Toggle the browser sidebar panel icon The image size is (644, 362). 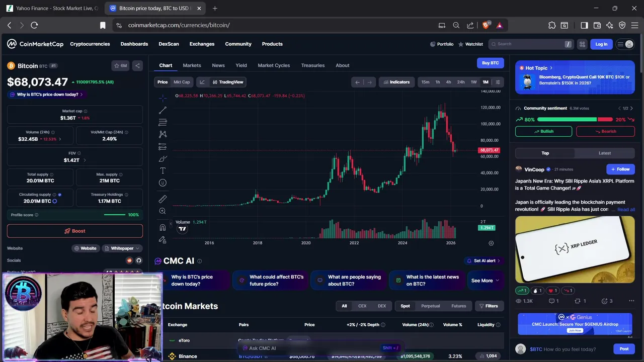pos(584,25)
